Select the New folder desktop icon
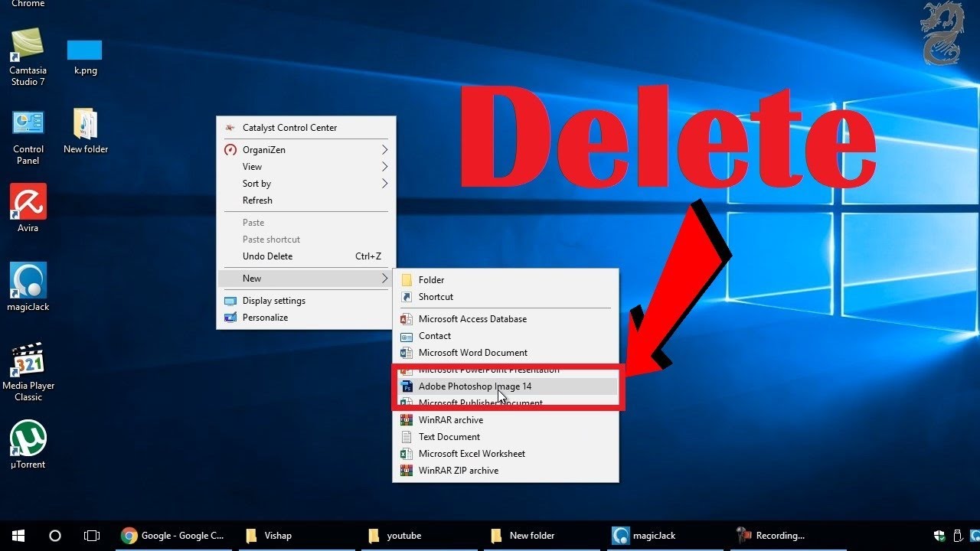 click(85, 131)
